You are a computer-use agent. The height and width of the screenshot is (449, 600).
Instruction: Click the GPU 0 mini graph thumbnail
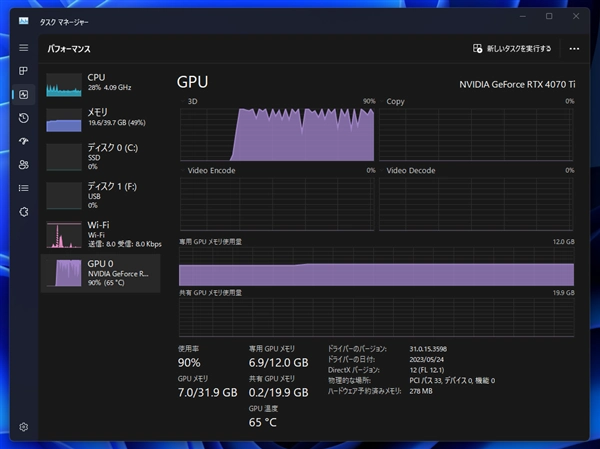tap(64, 273)
